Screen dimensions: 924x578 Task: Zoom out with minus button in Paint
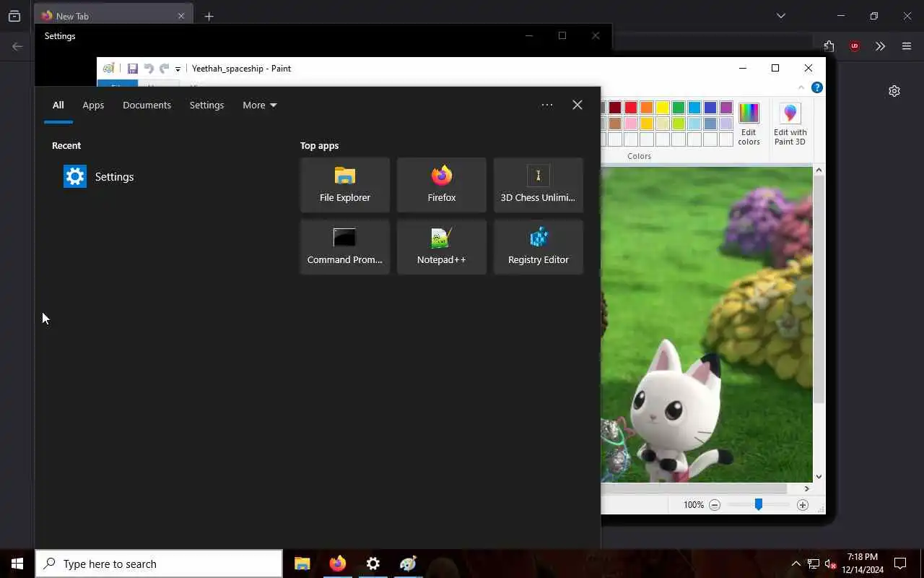[715, 505]
